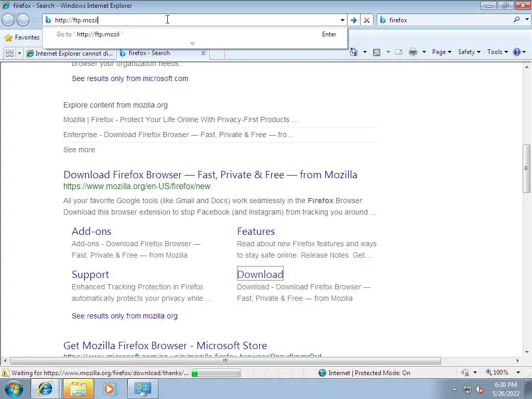This screenshot has height=399, width=532.
Task: Click the Read Mail icon
Action: pyautogui.click(x=398, y=52)
